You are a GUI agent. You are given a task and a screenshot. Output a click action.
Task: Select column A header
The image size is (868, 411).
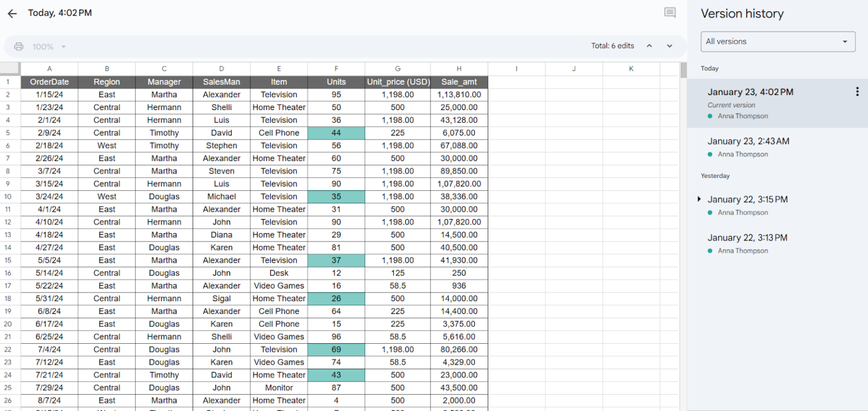50,69
